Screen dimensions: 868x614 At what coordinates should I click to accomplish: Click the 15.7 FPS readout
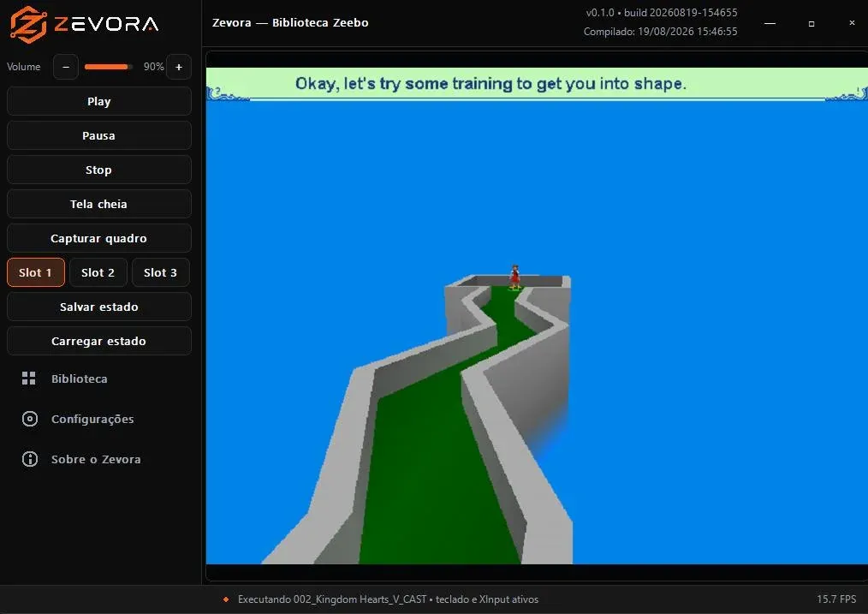(836, 599)
